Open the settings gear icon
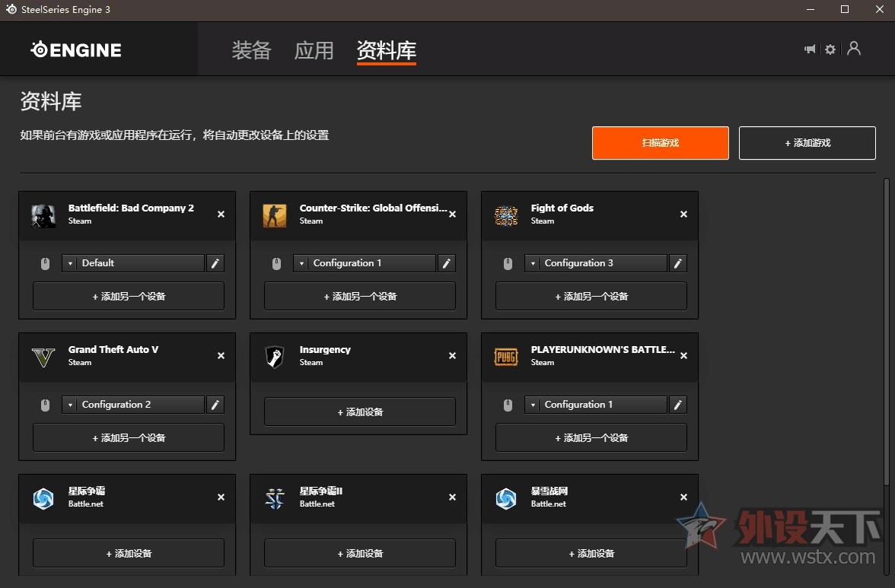Screen dimensions: 895x588 (830, 49)
